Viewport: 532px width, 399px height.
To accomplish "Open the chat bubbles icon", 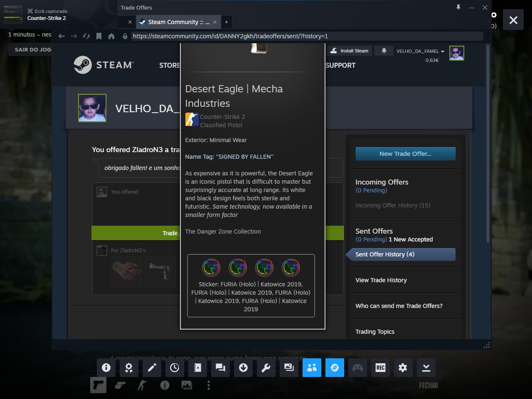I will click(x=220, y=367).
